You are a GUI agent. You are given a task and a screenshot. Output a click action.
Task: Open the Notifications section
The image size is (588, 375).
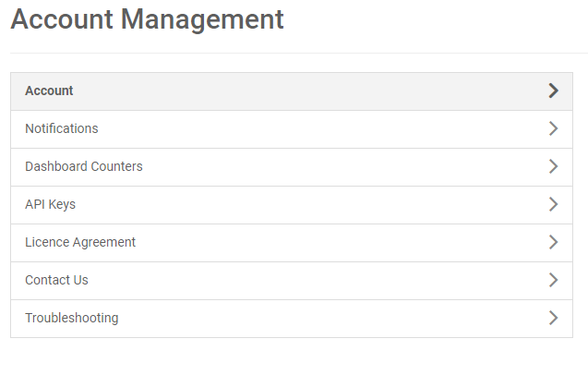tap(61, 128)
